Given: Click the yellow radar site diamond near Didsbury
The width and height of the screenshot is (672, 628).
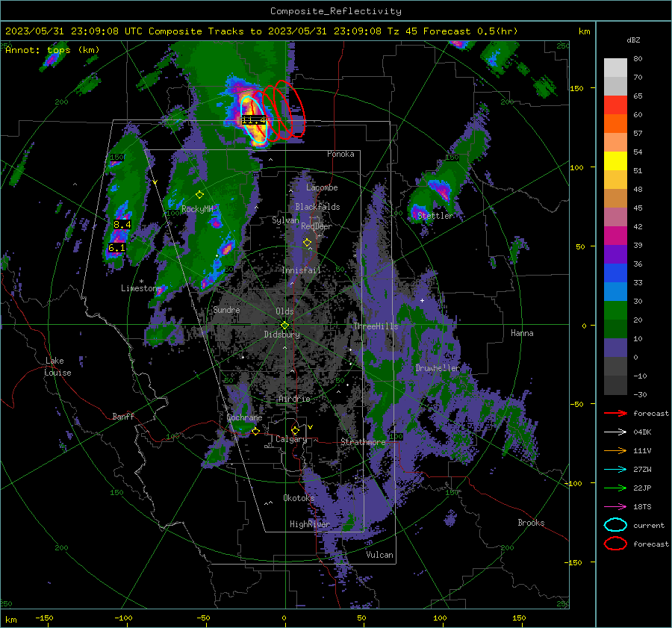Looking at the screenshot, I should (x=285, y=325).
